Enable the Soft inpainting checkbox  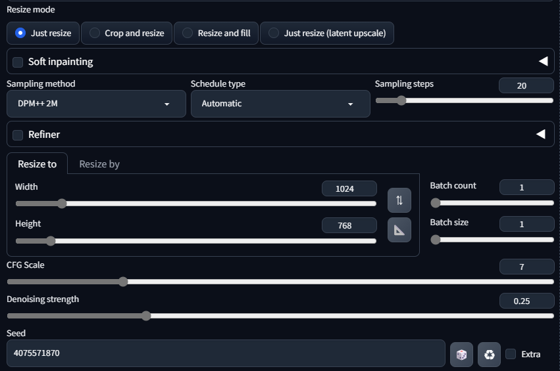[x=18, y=62]
